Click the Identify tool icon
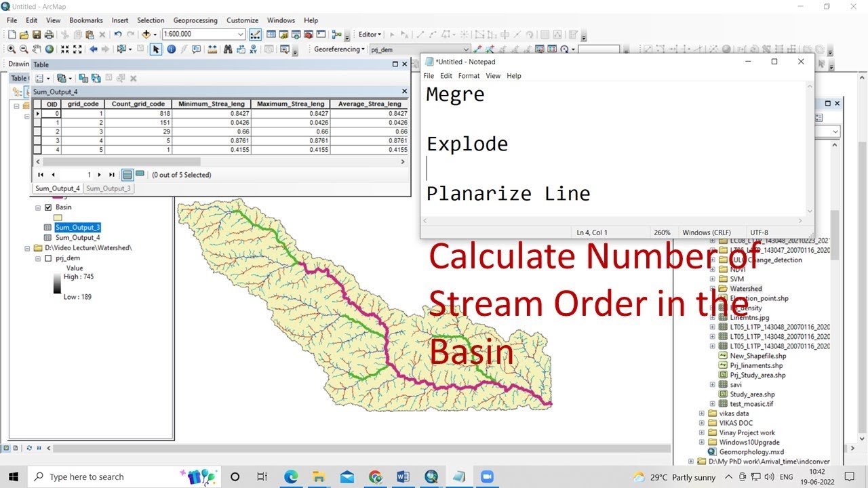The height and width of the screenshot is (488, 868). tap(171, 49)
